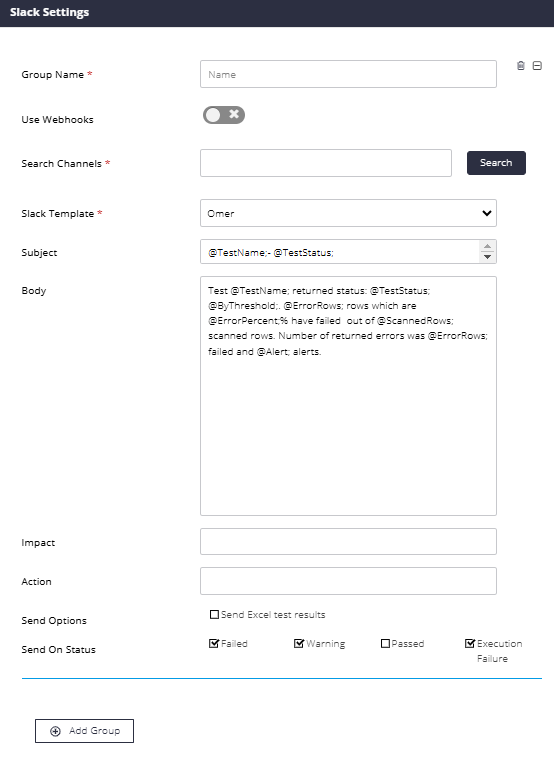Click into the Subject text field
This screenshot has width=554, height=762.
(x=339, y=252)
